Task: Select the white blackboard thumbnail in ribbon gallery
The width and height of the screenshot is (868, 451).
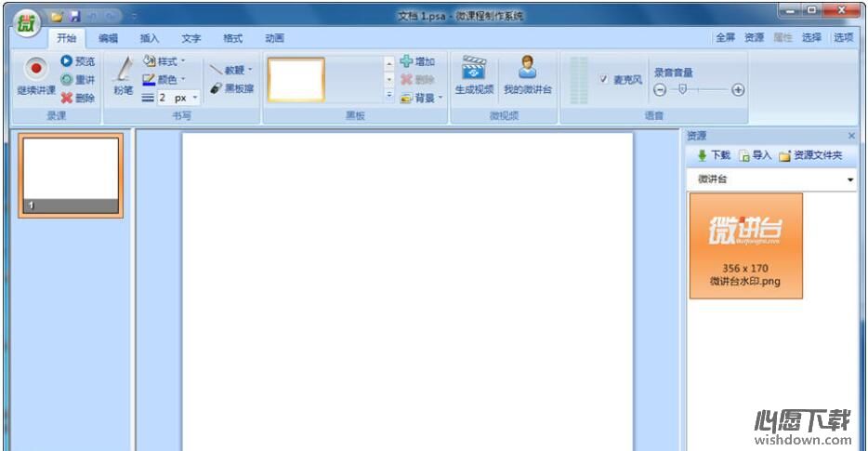Action: 296,80
